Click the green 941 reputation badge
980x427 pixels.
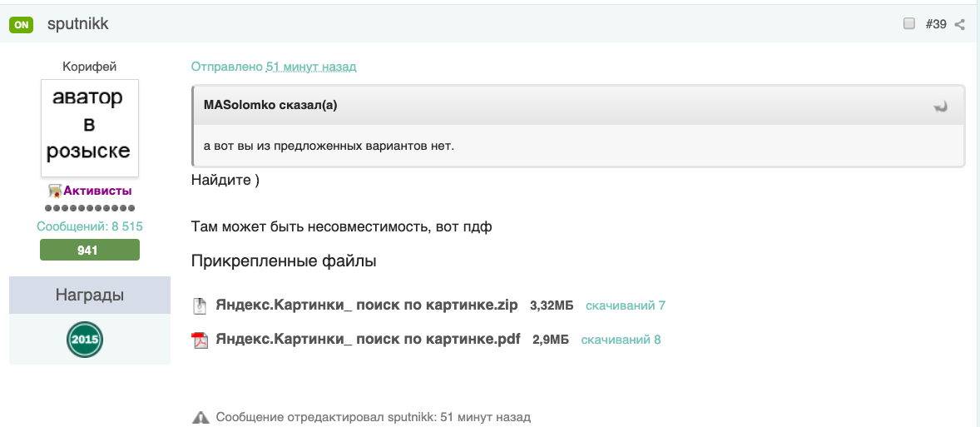(90, 250)
